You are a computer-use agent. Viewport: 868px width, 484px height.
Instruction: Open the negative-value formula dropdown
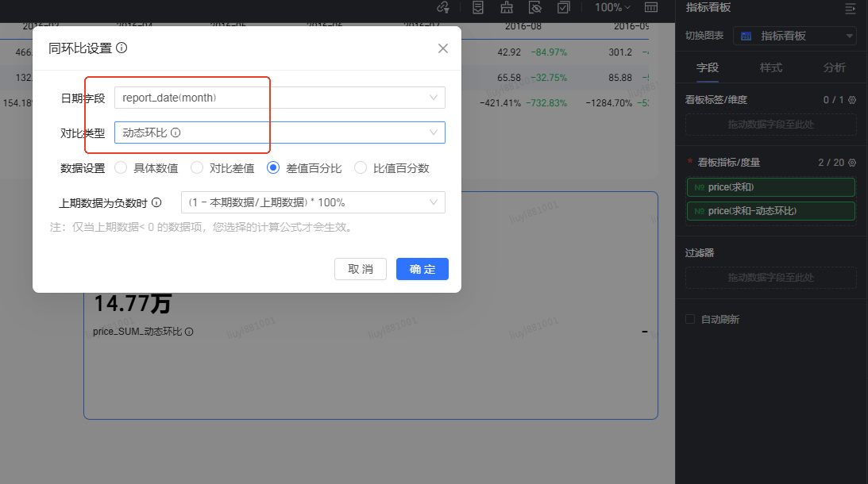[x=313, y=202]
